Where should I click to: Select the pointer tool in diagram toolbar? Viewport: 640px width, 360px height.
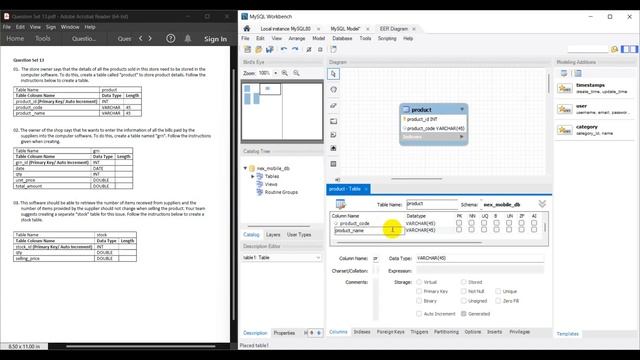point(333,74)
